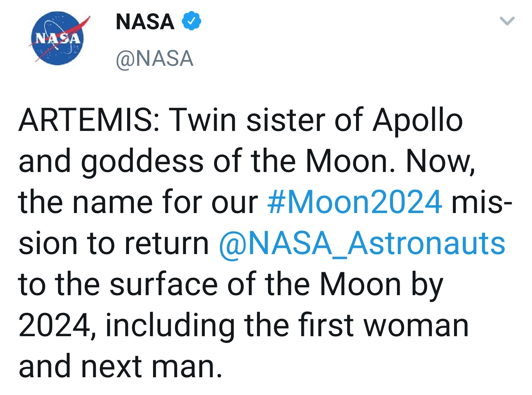Visit the @NASA handle below the name
Screen dimensions: 532x395
pos(155,58)
